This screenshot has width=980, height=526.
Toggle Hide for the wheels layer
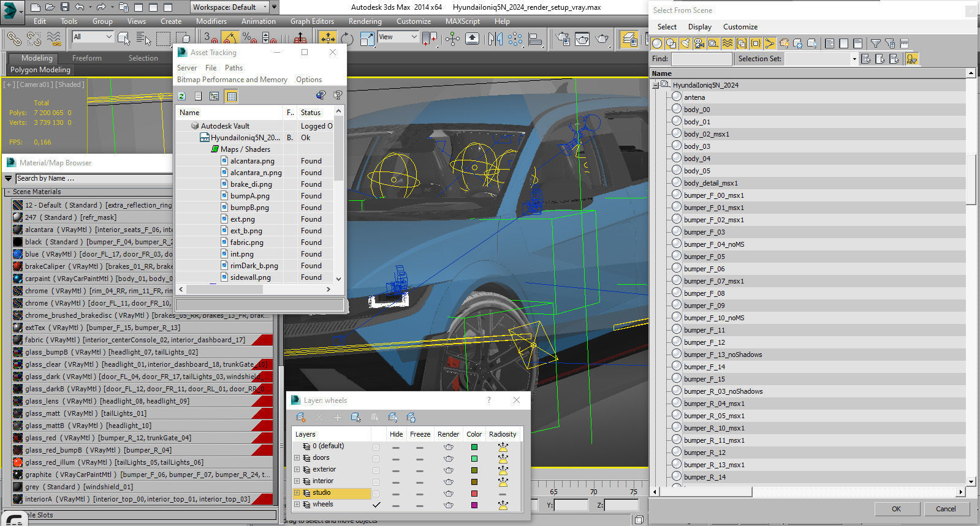tap(396, 505)
